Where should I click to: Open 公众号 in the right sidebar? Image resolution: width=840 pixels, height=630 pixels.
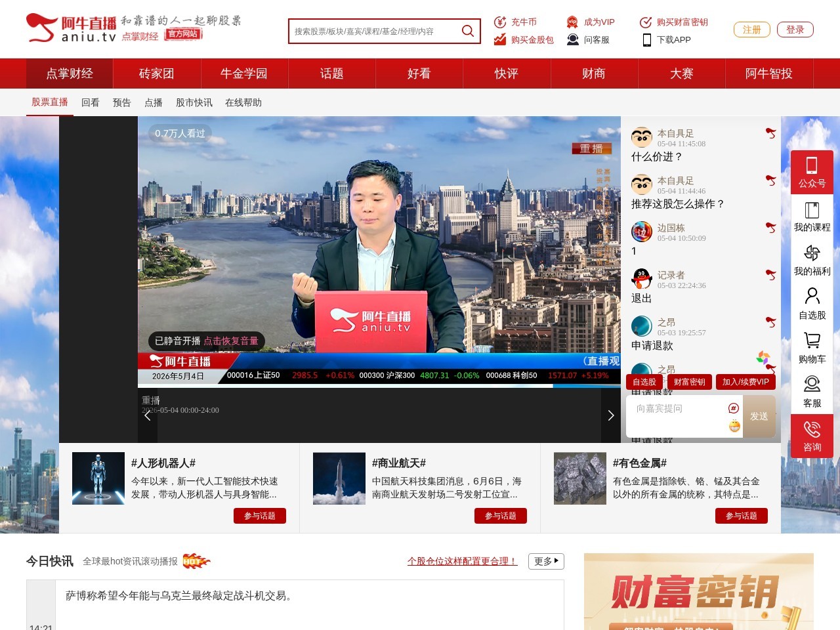tap(812, 172)
